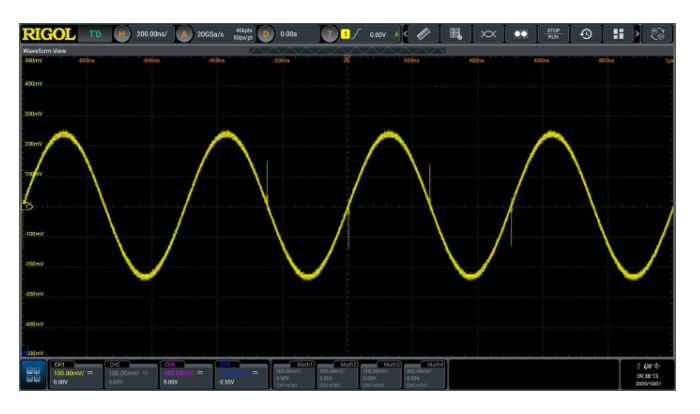The image size is (700, 414).
Task: Click the CH1 DC coupling symbol
Action: point(90,372)
